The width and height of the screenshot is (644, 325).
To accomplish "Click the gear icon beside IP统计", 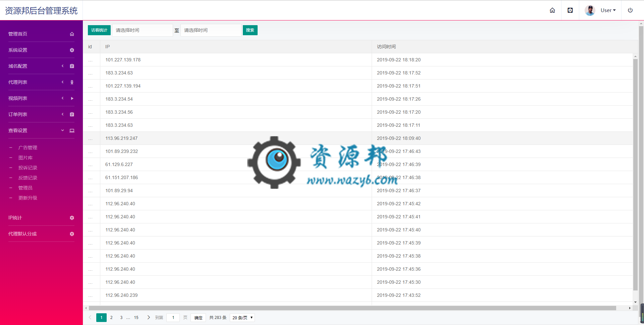I will [x=72, y=218].
